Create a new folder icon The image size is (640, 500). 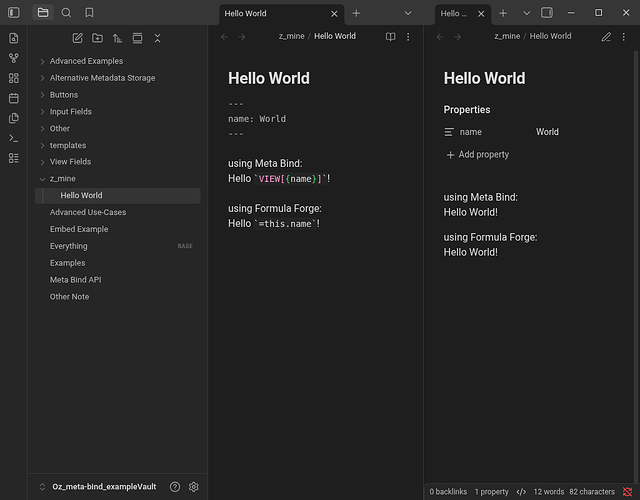(x=97, y=38)
